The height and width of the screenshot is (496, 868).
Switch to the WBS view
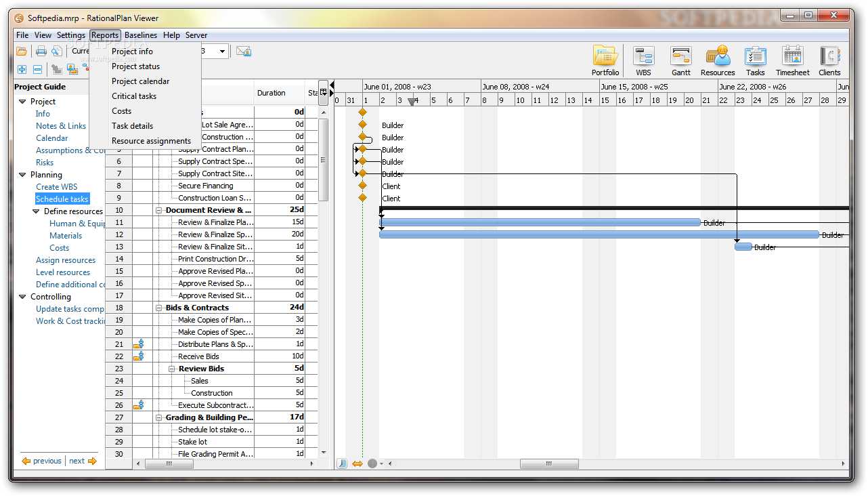[x=643, y=61]
